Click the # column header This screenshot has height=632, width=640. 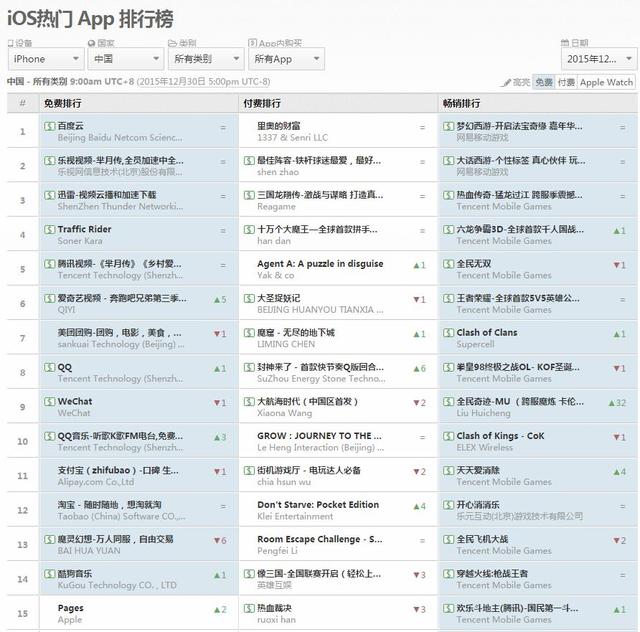(23, 103)
